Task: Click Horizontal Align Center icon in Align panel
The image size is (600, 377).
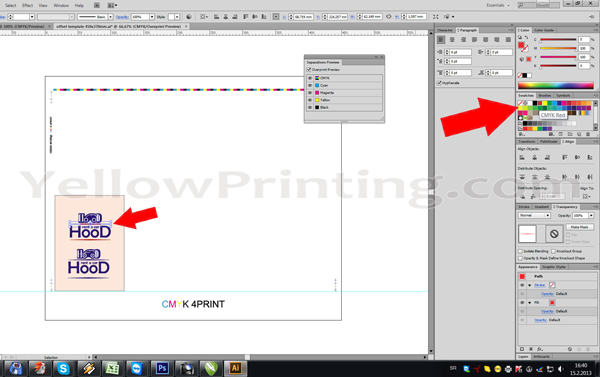Action: point(535,157)
